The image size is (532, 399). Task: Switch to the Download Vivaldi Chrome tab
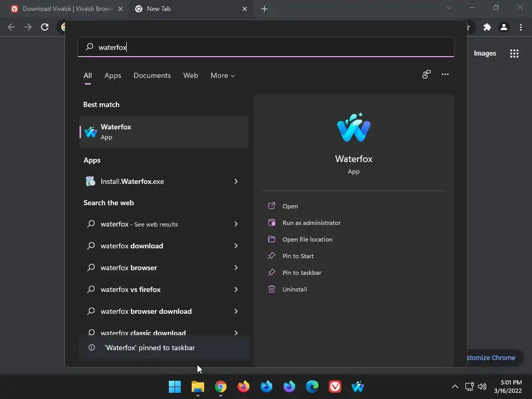click(x=67, y=9)
